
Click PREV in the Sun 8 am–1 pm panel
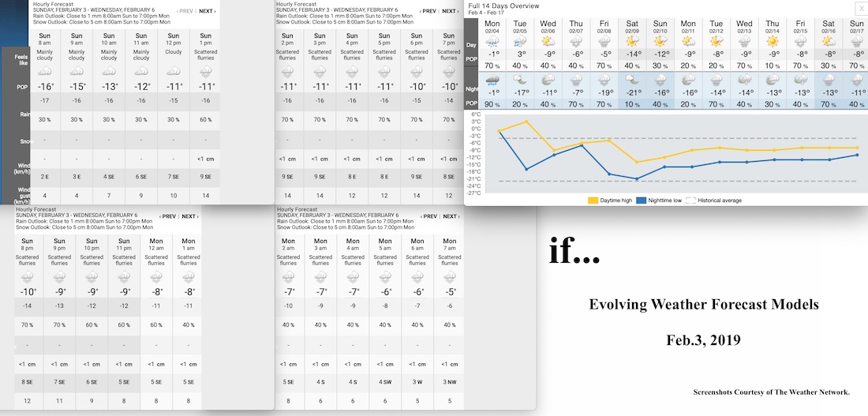pos(185,11)
